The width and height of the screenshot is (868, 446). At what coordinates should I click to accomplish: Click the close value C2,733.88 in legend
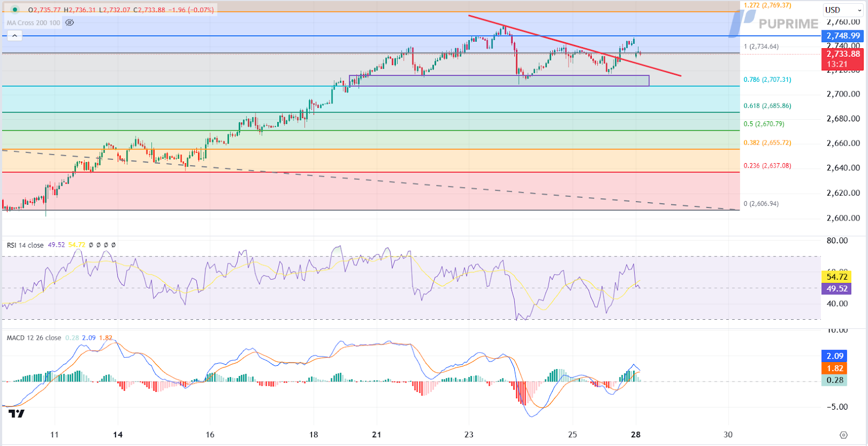[x=150, y=10]
